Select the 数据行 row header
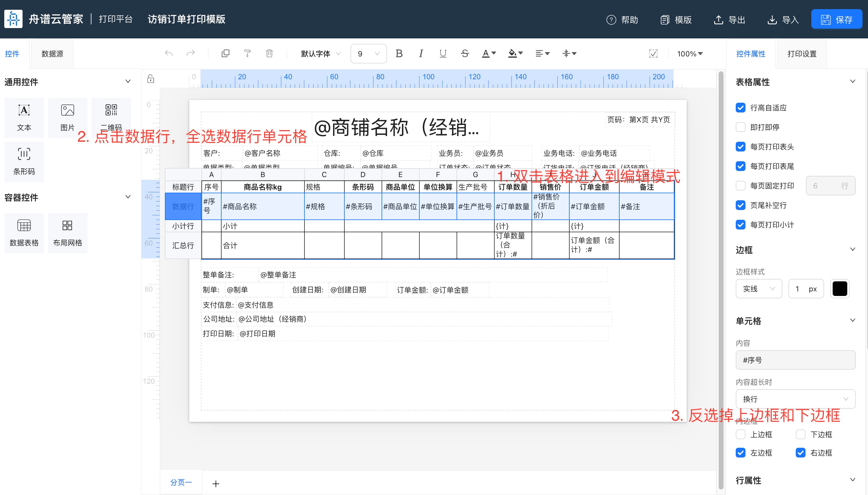 [183, 206]
